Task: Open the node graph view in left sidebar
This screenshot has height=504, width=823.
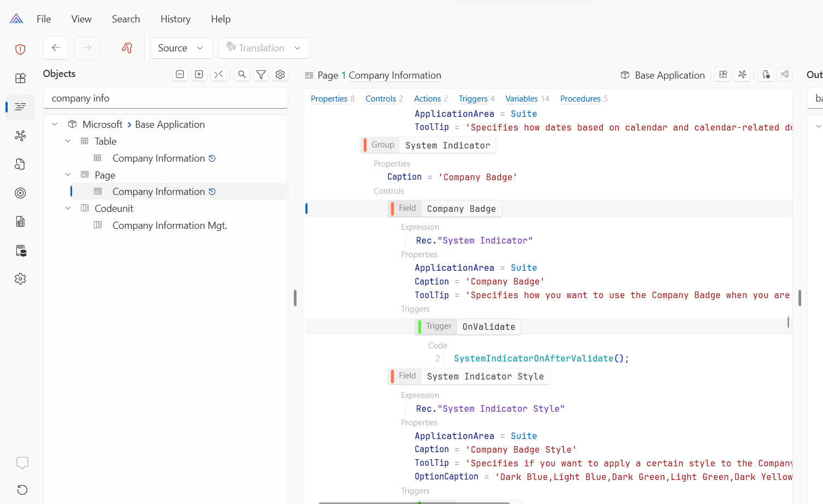Action: pos(20,135)
